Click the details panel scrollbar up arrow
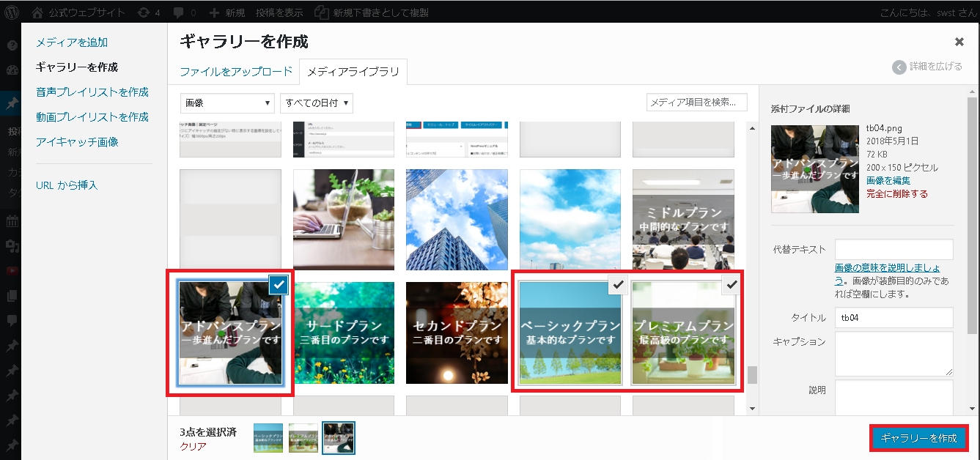980x460 pixels. [973, 92]
